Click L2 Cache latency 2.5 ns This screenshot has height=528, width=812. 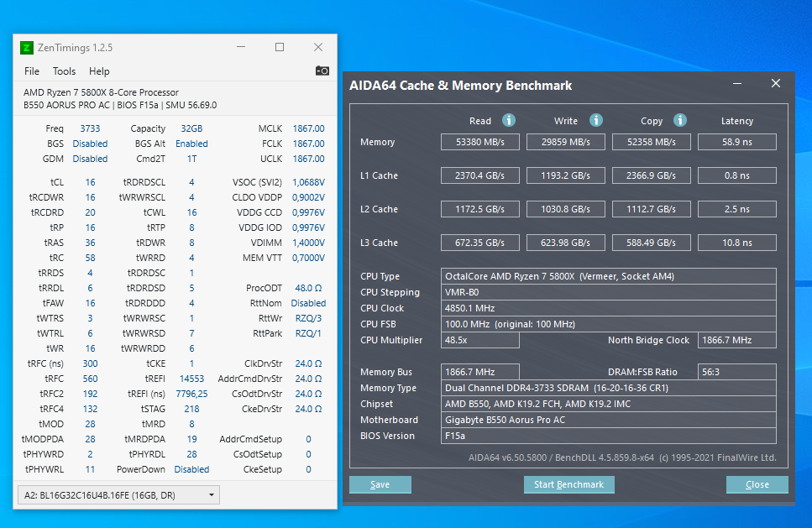click(737, 209)
